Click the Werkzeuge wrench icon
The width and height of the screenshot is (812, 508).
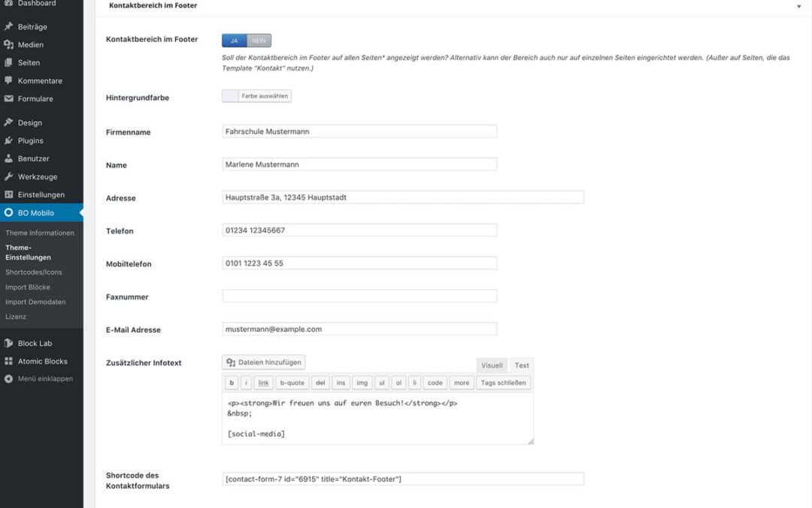point(9,177)
